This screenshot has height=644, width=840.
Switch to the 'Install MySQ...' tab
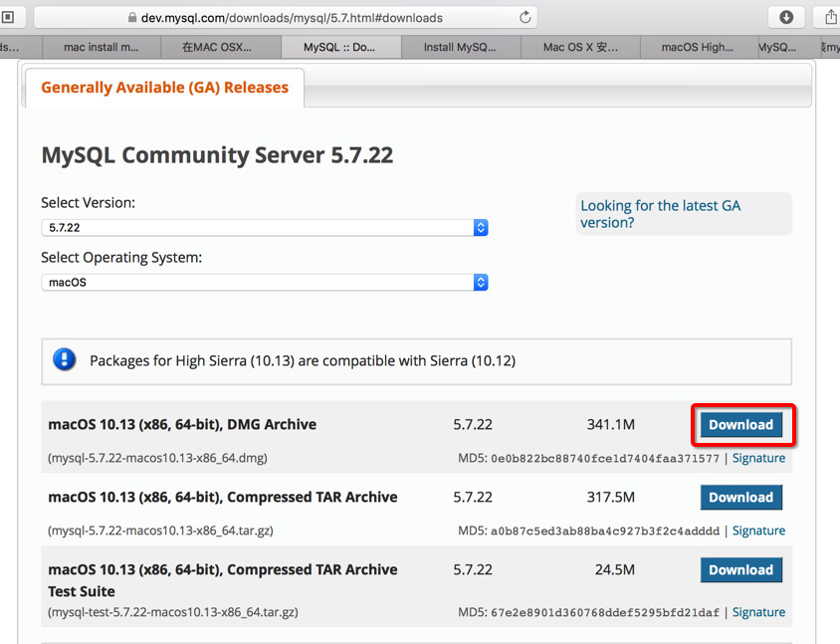pyautogui.click(x=460, y=47)
